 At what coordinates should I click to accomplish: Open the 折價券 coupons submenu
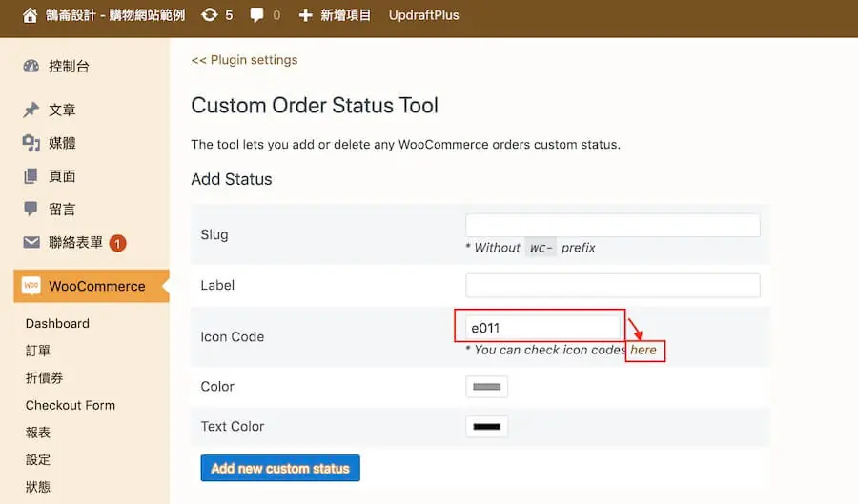[x=44, y=377]
